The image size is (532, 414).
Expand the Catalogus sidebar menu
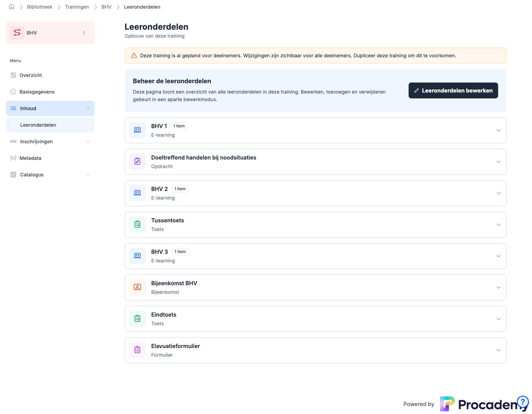[88, 175]
